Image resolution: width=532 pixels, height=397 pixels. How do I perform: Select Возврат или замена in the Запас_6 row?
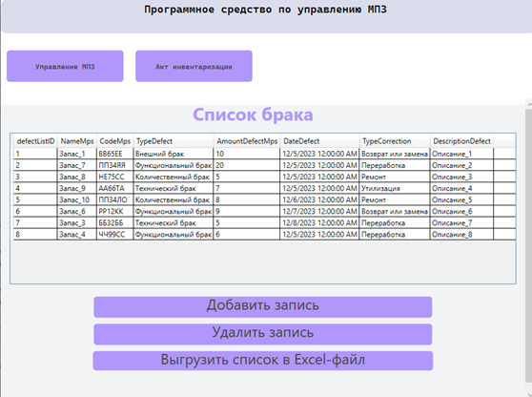click(395, 212)
